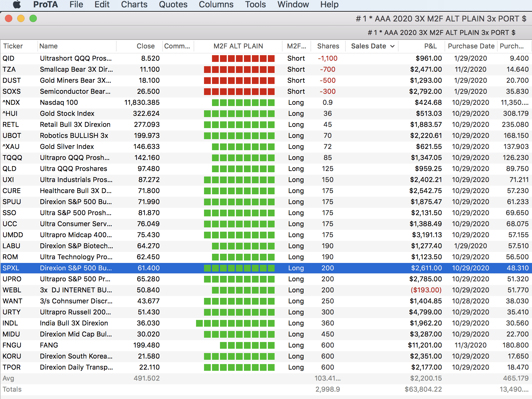Click the red signal bar for QID
The image size is (532, 399).
point(243,59)
